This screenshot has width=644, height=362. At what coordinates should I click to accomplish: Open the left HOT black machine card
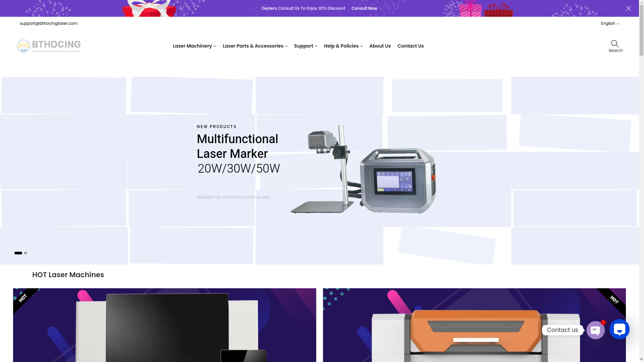point(164,325)
